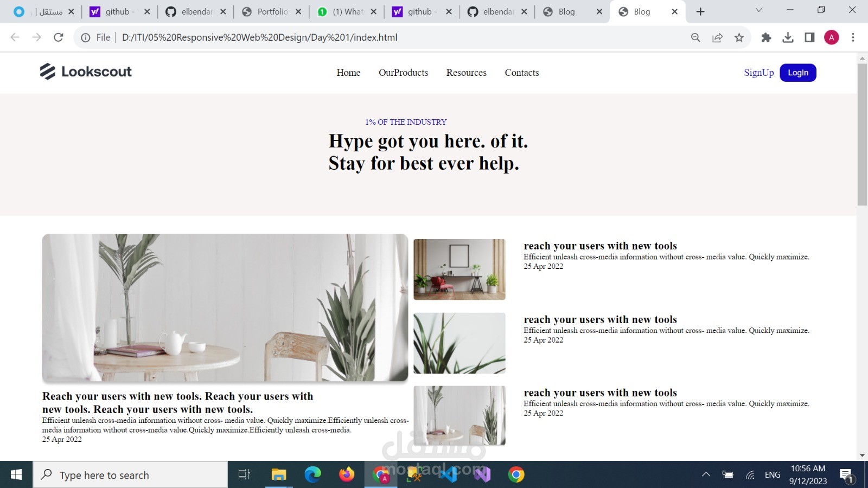Viewport: 868px width, 488px height.
Task: Open the notification center icon
Action: [x=846, y=476]
